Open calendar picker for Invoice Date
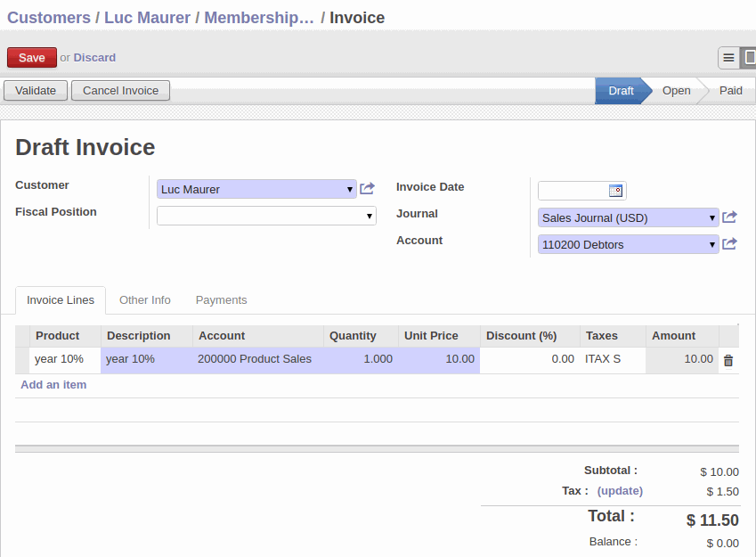The width and height of the screenshot is (756, 557). point(615,191)
